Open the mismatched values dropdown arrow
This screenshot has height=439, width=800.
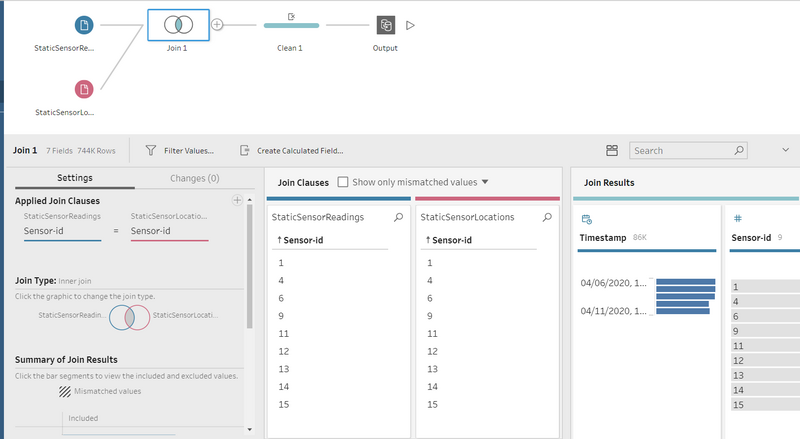485,182
